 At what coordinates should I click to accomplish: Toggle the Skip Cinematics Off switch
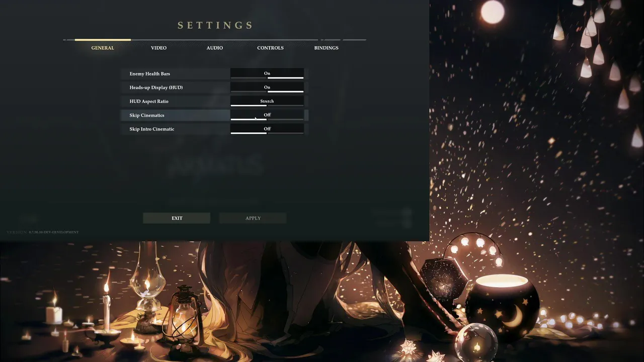click(267, 115)
